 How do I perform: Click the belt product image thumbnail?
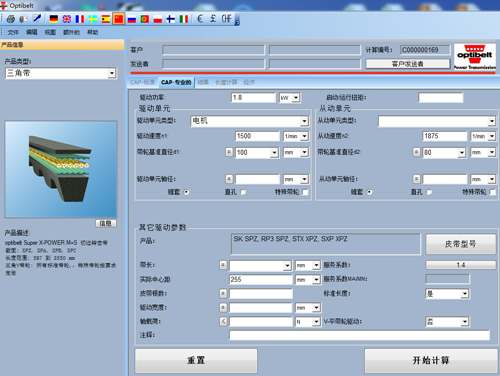pyautogui.click(x=61, y=169)
